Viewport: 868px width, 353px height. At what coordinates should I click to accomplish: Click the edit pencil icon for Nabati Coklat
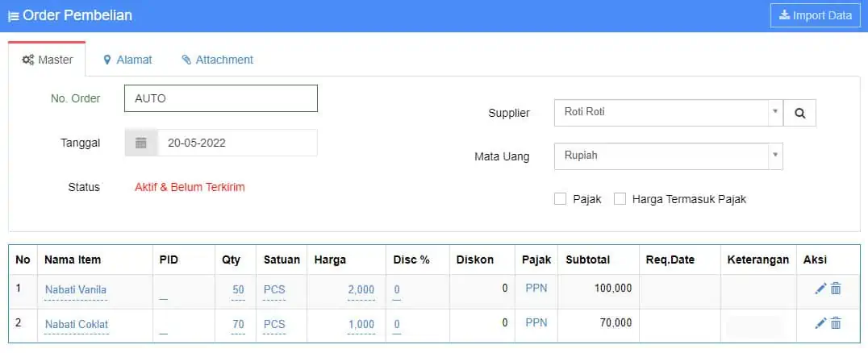(x=820, y=323)
